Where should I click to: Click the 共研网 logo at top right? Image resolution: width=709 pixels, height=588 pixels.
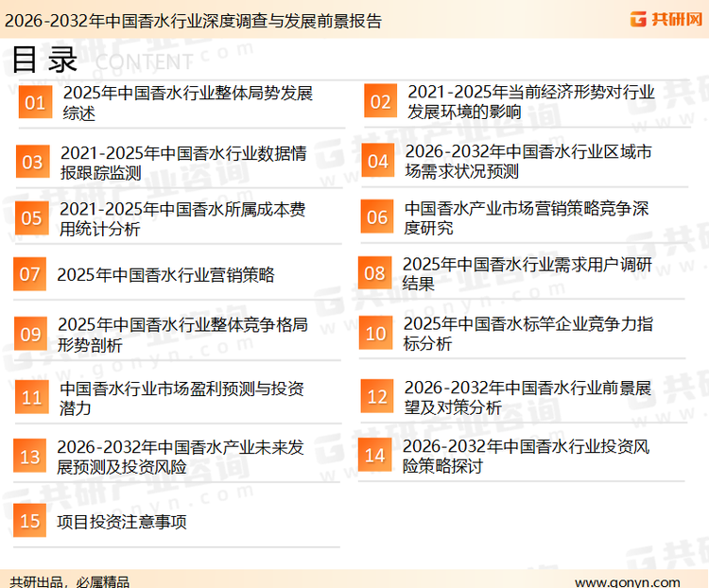tap(666, 19)
